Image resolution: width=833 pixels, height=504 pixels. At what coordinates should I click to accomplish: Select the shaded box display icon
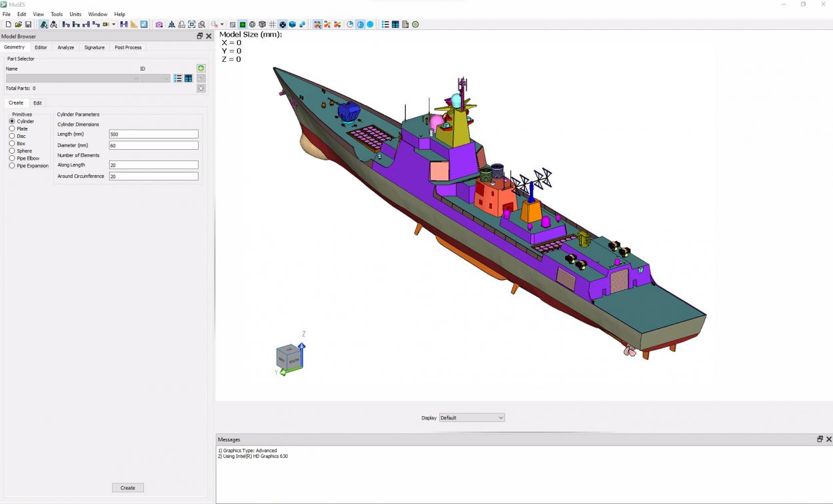(262, 25)
